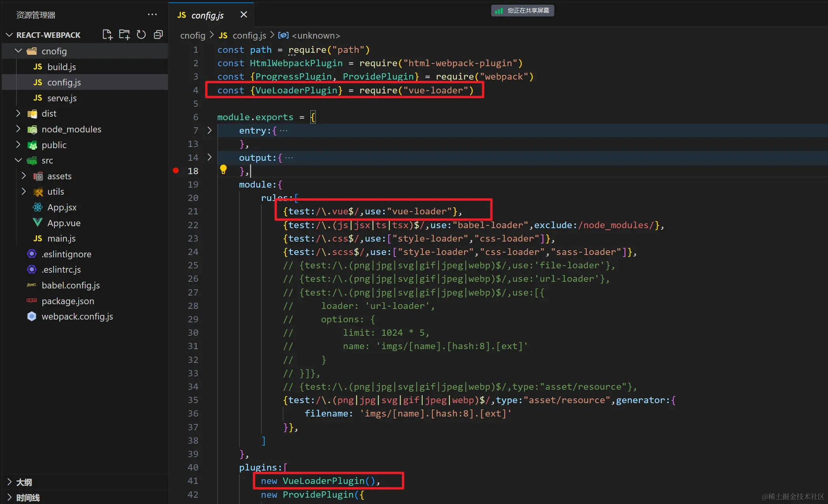Refresh the explorer file tree

pyautogui.click(x=141, y=35)
